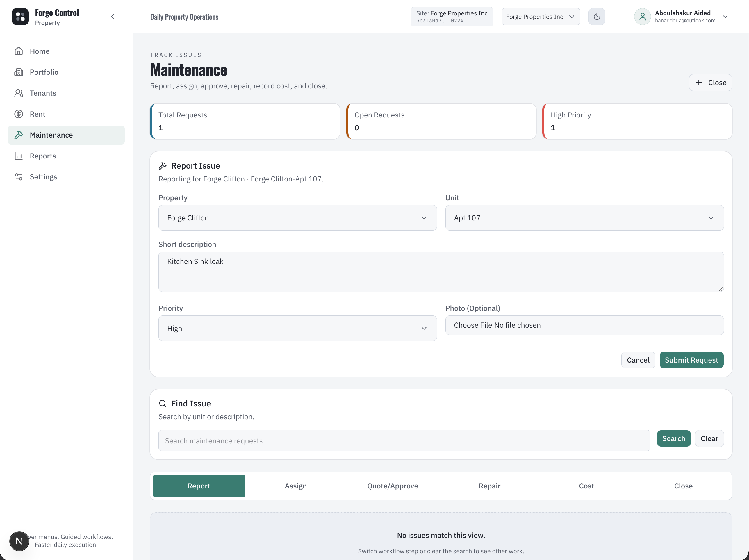Screen dimensions: 749x560
Task: Expand the Abdulshakur Aided account menu chevron
Action: [x=725, y=17]
